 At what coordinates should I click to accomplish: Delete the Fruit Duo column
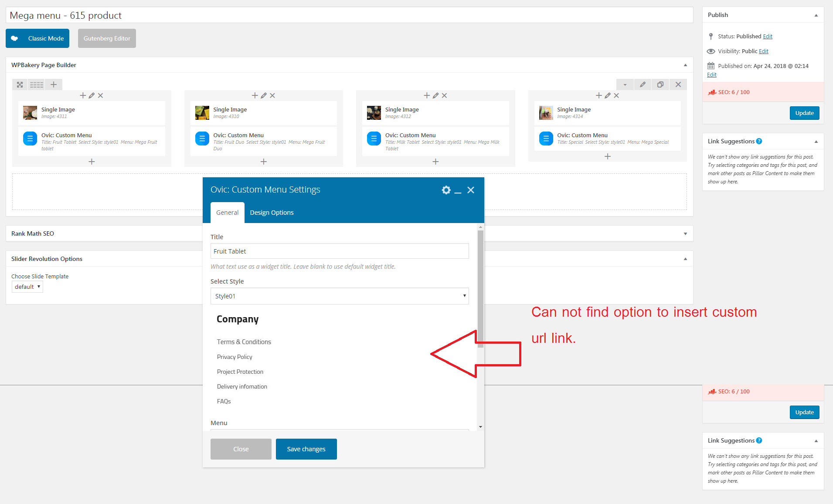(272, 95)
